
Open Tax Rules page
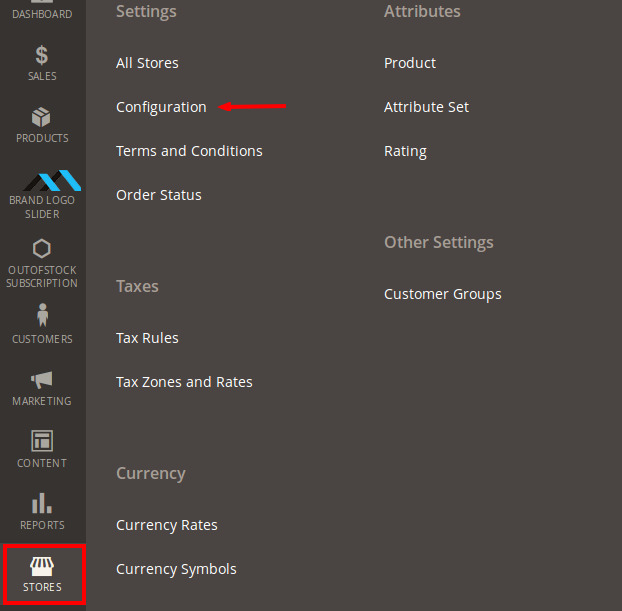pos(147,338)
